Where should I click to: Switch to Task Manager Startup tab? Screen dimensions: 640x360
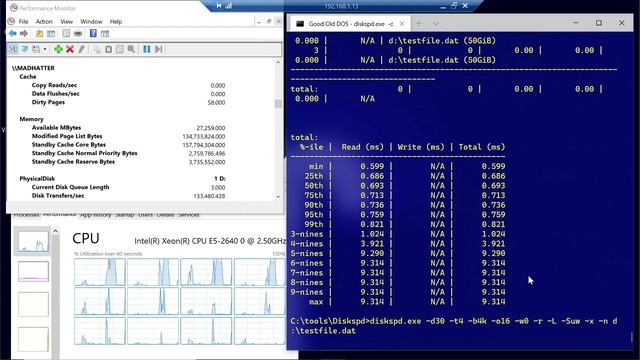point(124,215)
